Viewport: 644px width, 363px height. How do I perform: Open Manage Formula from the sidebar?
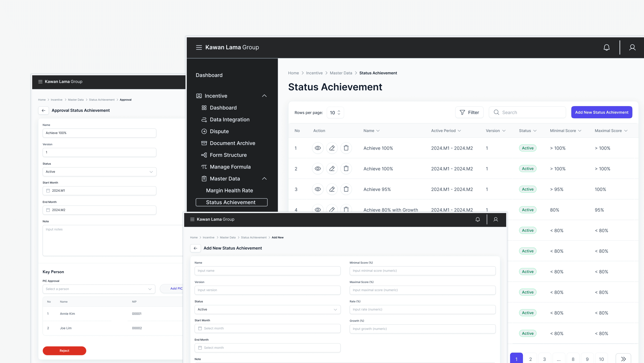[x=230, y=167]
